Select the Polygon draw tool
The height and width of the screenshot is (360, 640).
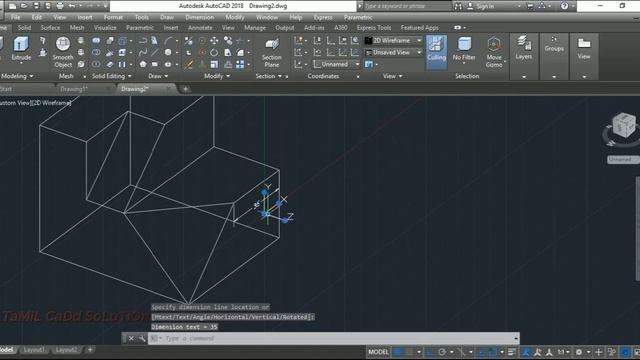coord(142,64)
